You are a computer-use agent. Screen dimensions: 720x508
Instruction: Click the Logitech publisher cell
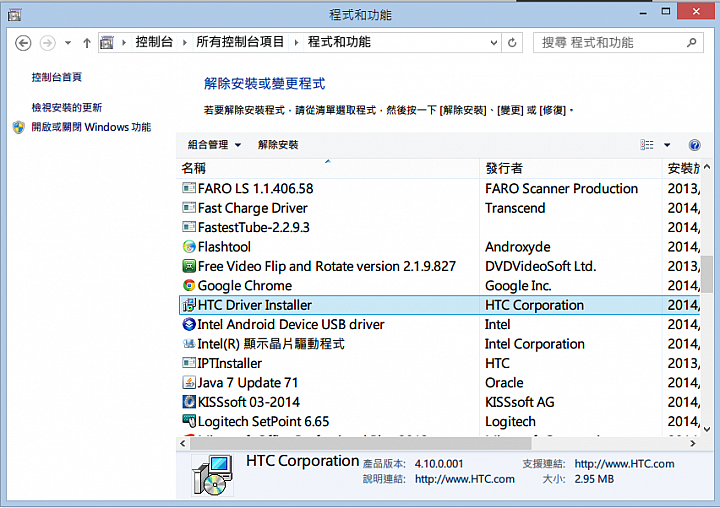[x=510, y=422]
